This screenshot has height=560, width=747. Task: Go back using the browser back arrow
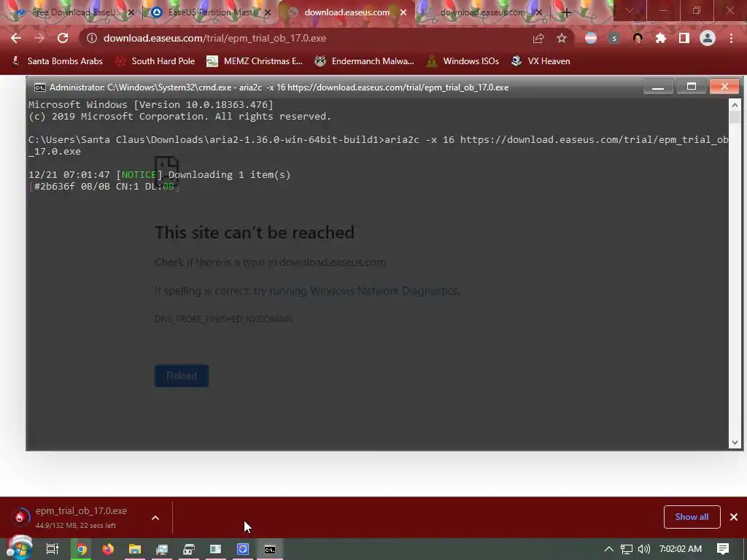click(16, 38)
